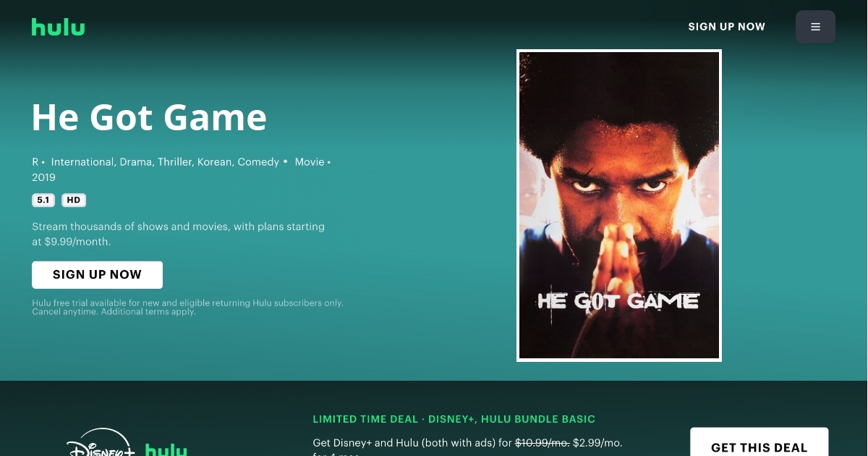Click the $2.99/mo. deal price text

tap(597, 442)
